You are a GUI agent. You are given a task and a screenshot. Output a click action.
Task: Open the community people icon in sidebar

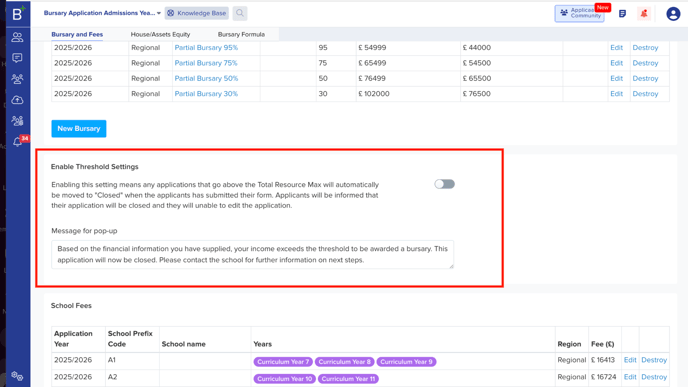click(x=17, y=121)
